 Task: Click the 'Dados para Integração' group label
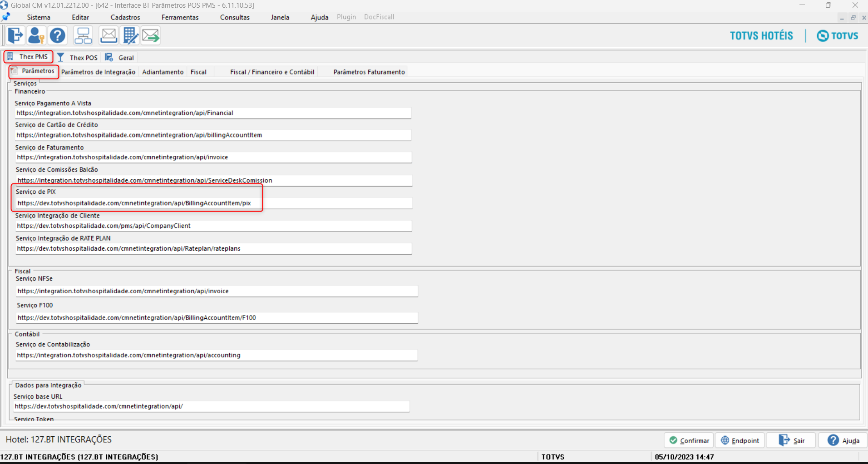pos(48,385)
